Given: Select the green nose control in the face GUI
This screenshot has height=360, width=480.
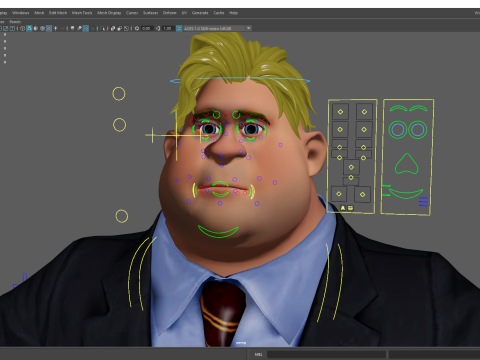Looking at the screenshot, I should pos(406,164).
